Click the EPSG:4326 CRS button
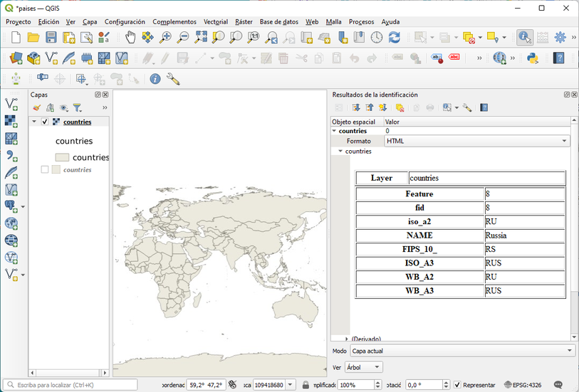The image size is (579, 392). click(x=523, y=385)
